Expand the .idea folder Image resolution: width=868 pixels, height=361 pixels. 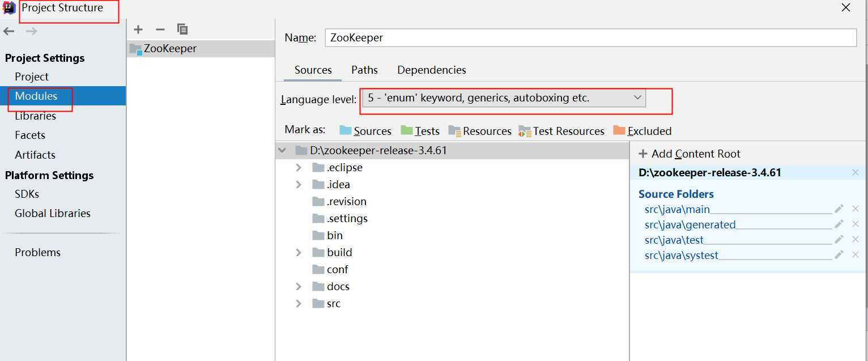[x=299, y=185]
